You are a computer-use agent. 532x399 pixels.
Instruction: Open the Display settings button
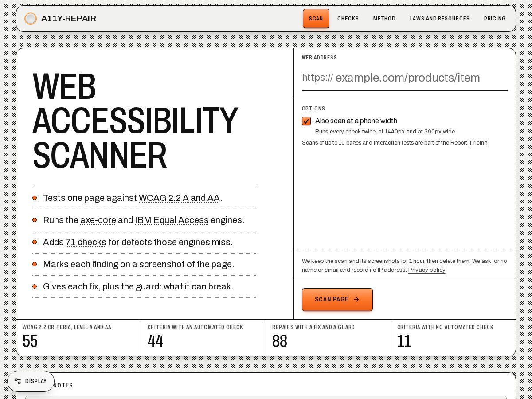coord(31,381)
